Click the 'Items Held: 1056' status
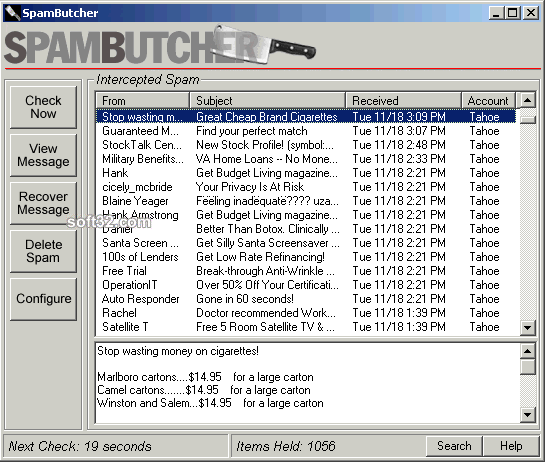Viewport: 545px width, 462px height. [x=286, y=446]
